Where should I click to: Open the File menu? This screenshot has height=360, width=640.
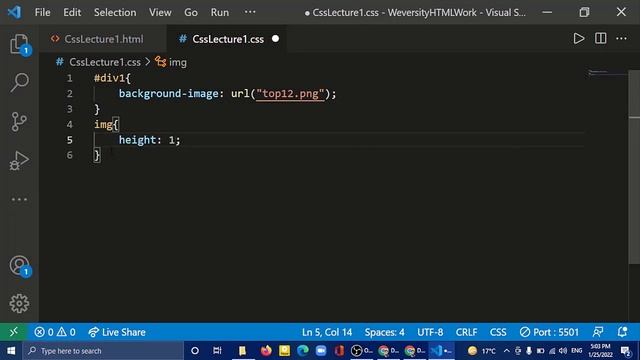[x=42, y=12]
